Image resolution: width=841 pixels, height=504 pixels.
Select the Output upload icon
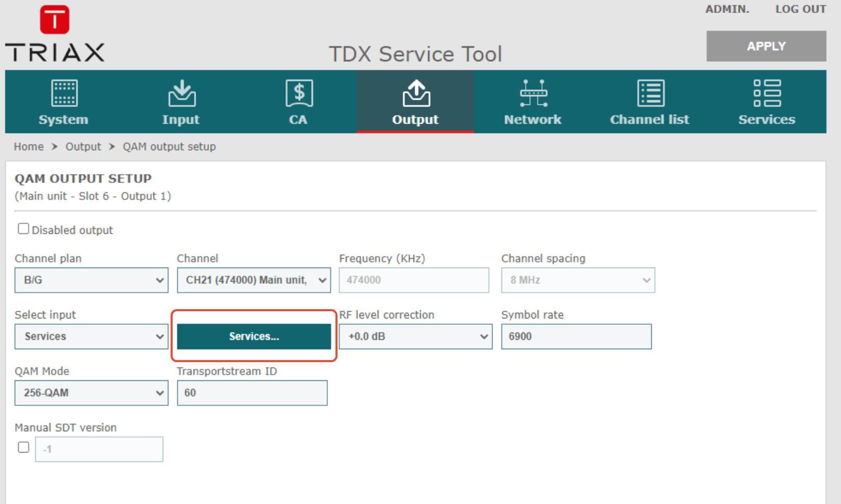coord(416,93)
